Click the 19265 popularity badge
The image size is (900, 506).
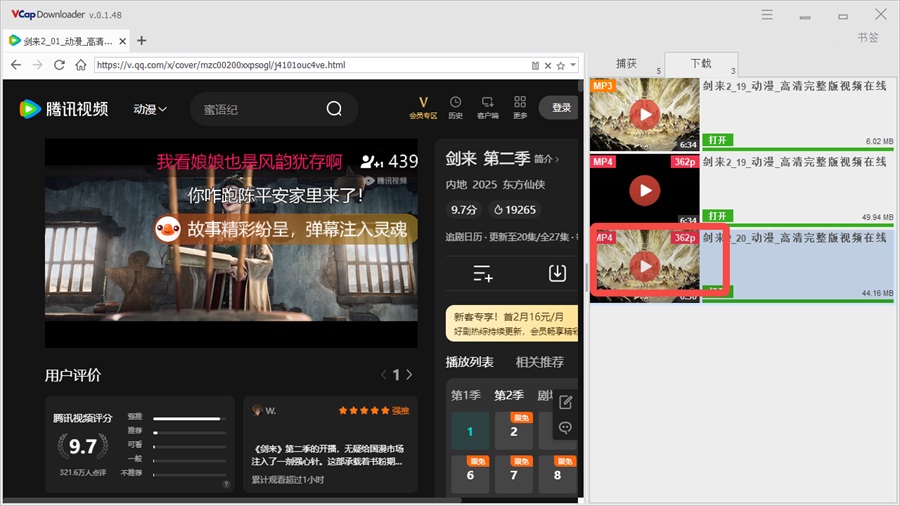(515, 210)
